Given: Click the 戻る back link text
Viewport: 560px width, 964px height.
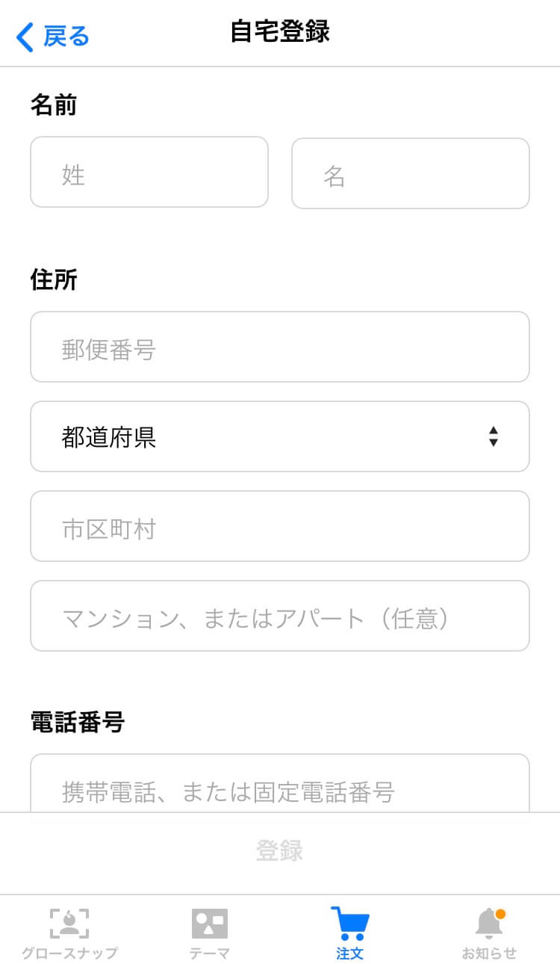Looking at the screenshot, I should 66,36.
